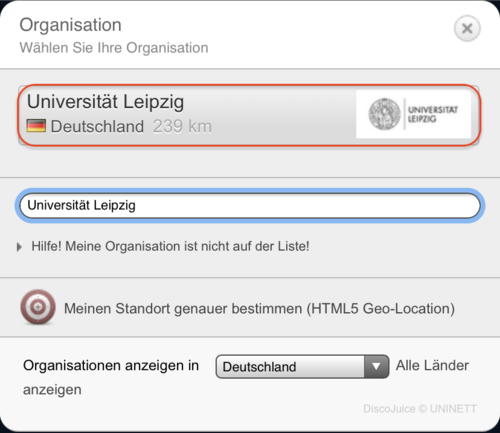Open the Deutschland country dropdown
This screenshot has height=433, width=500.
tap(302, 366)
